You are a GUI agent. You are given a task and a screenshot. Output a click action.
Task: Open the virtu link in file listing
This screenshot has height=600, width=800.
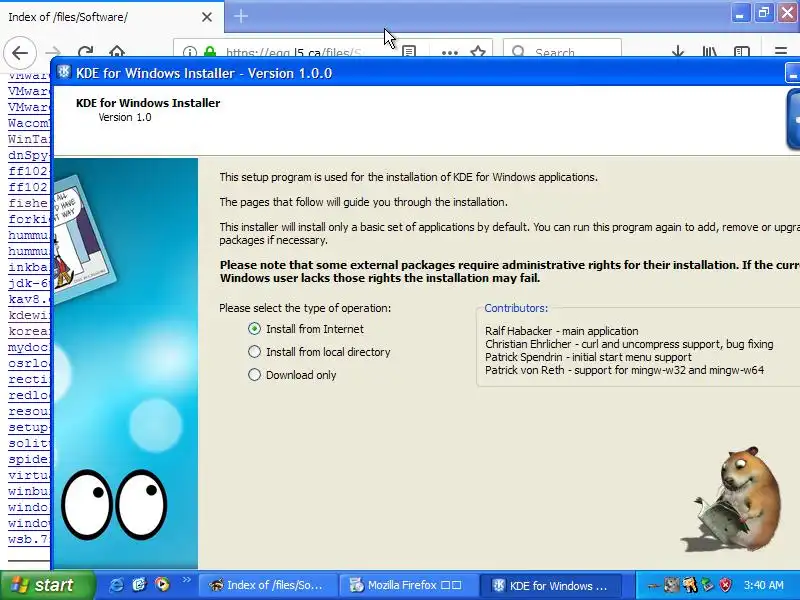[x=29, y=476]
